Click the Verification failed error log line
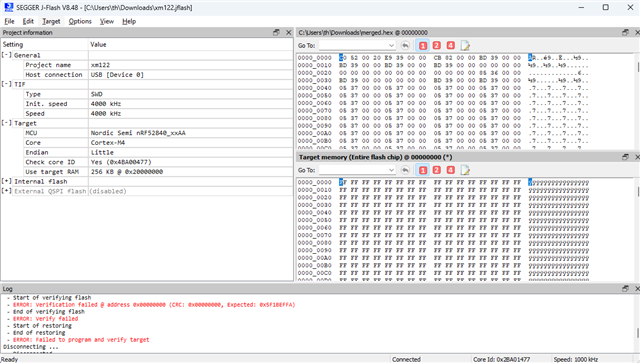The height and width of the screenshot is (363, 640). tap(154, 305)
